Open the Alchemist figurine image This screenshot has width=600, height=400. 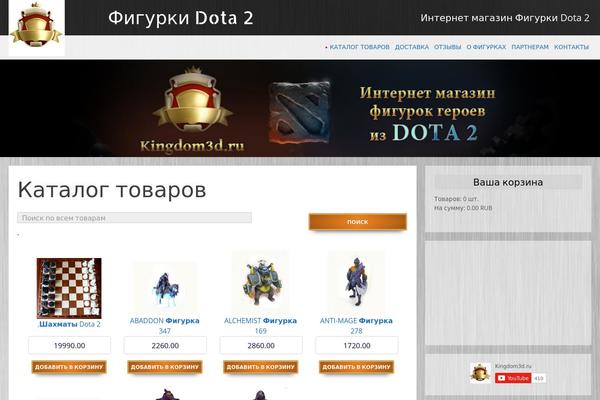point(261,283)
